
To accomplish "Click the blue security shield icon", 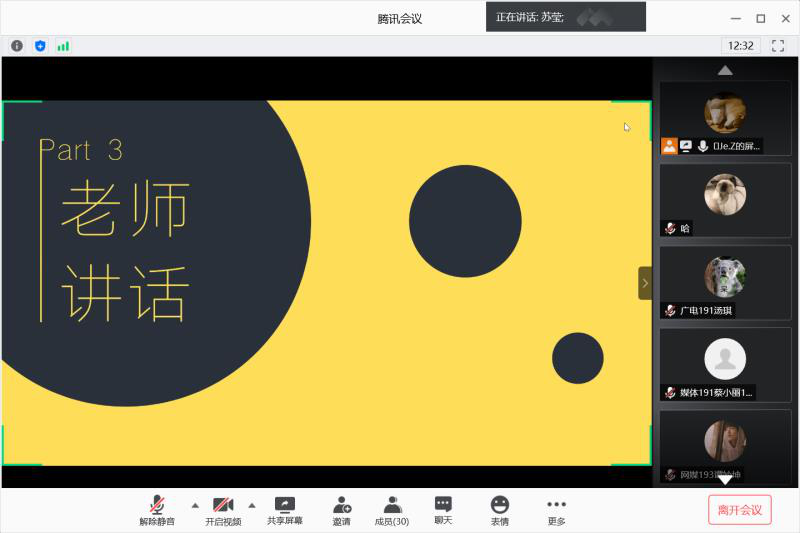I will point(40,45).
